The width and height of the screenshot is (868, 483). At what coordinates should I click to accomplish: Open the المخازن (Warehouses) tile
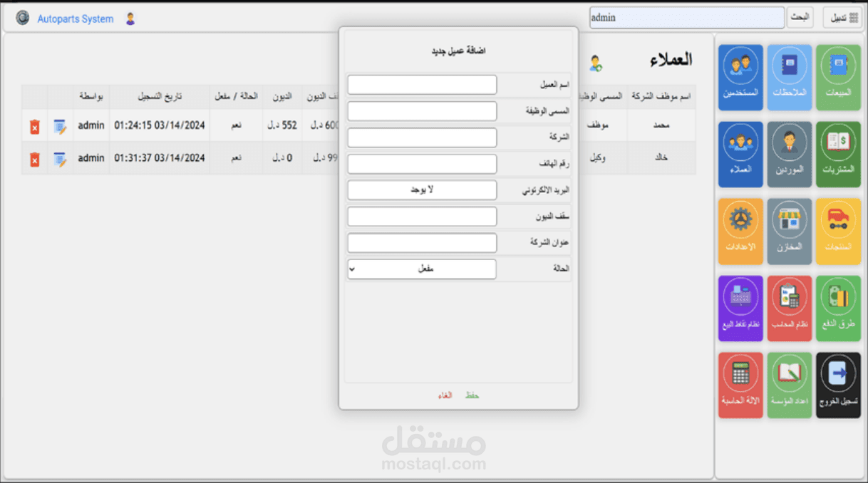point(789,232)
